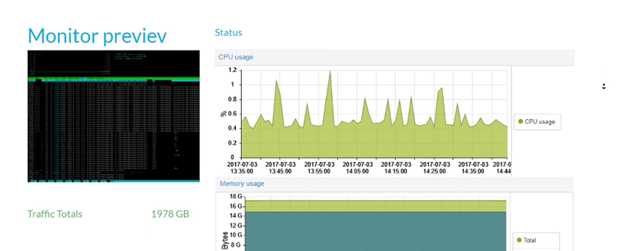
Task: Click the teal area in Memory chart
Action: (375, 232)
